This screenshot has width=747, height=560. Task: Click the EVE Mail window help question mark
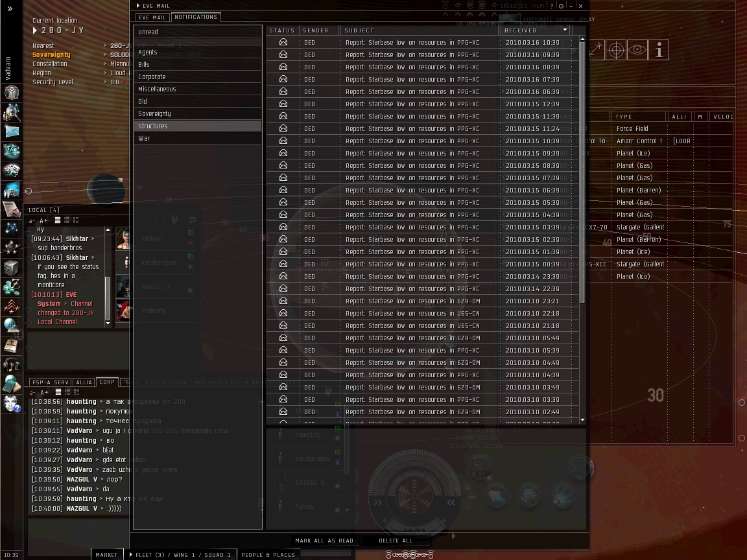[x=552, y=6]
